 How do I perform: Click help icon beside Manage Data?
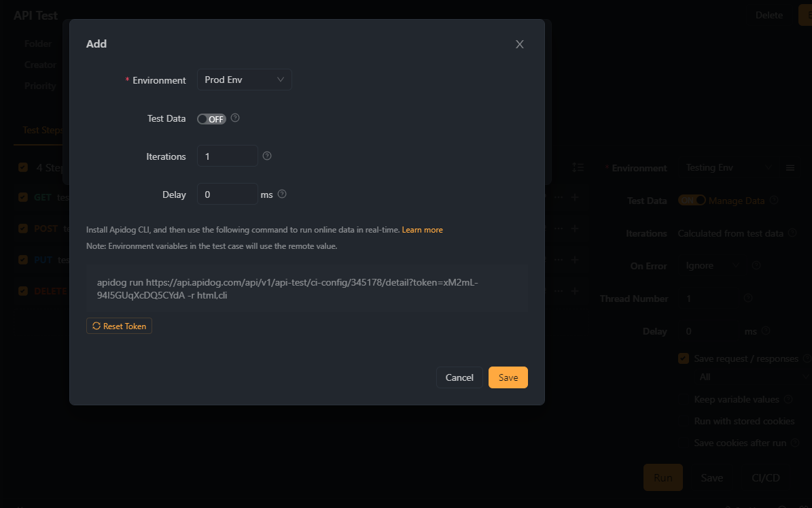(774, 199)
